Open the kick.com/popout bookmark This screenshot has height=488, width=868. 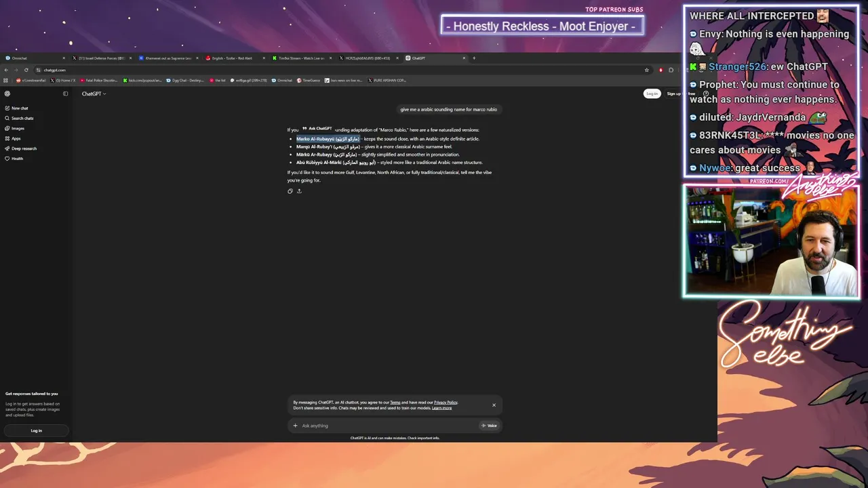tap(143, 81)
